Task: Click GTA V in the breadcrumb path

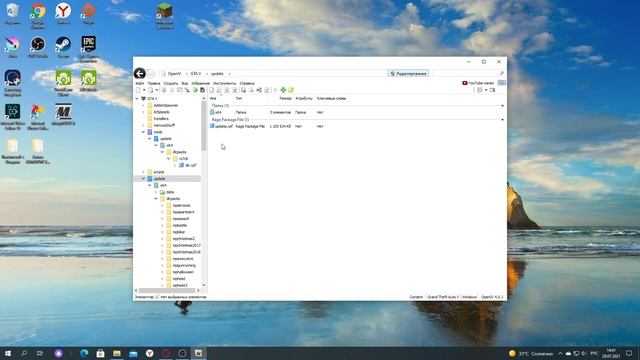Action: 196,73
